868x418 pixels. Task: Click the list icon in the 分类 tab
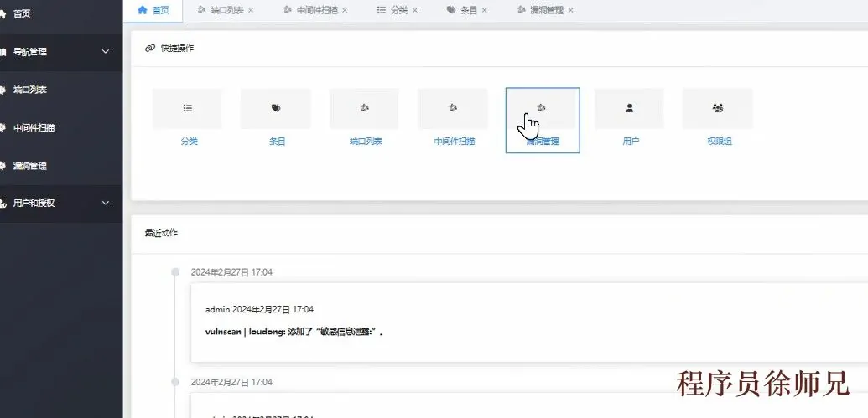click(x=382, y=10)
